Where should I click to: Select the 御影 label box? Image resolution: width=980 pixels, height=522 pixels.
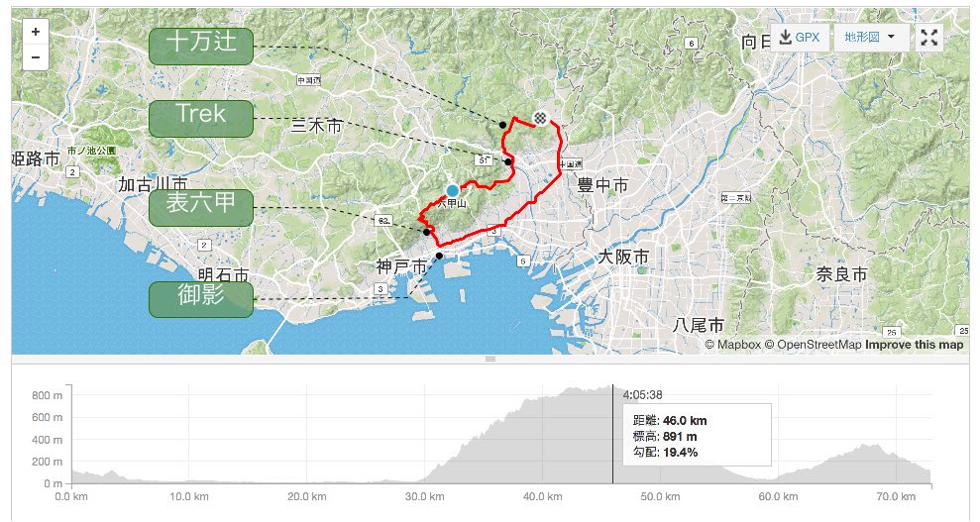pos(201,299)
